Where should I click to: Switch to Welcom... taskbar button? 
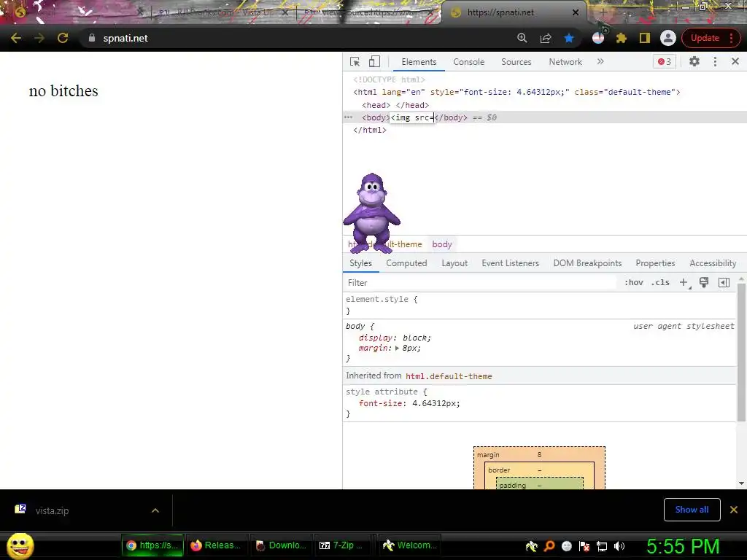pos(410,545)
